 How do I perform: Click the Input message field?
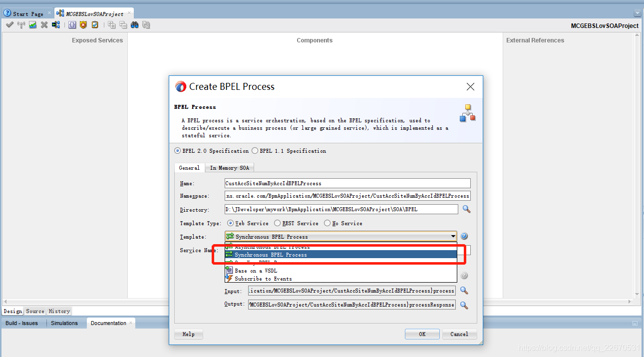tap(351, 290)
